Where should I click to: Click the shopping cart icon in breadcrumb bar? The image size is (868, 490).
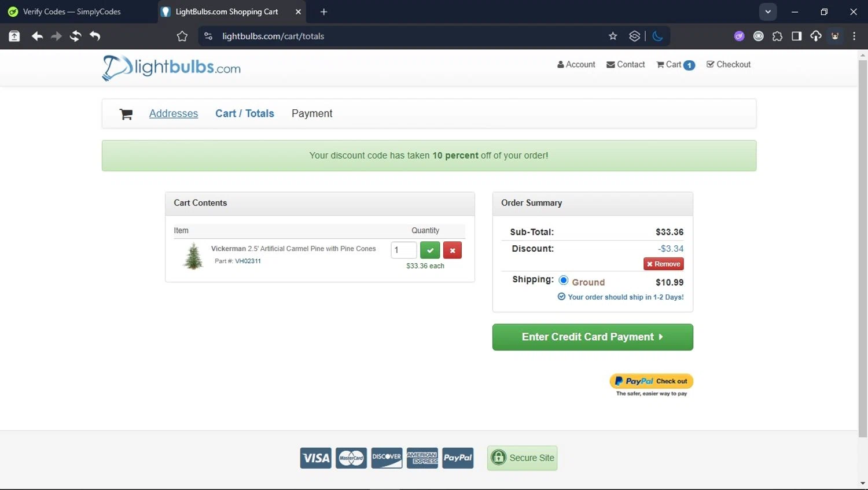pyautogui.click(x=126, y=114)
